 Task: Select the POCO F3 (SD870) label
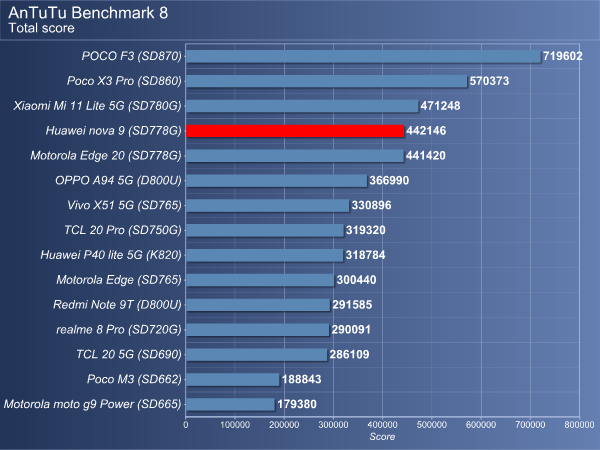tap(131, 56)
